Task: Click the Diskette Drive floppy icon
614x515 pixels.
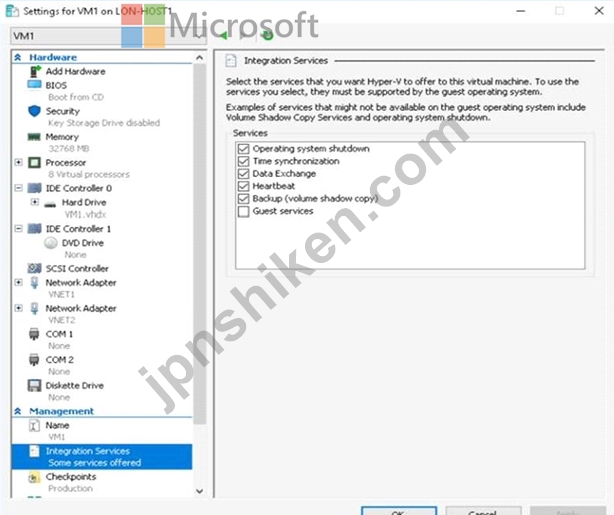Action: pyautogui.click(x=34, y=385)
